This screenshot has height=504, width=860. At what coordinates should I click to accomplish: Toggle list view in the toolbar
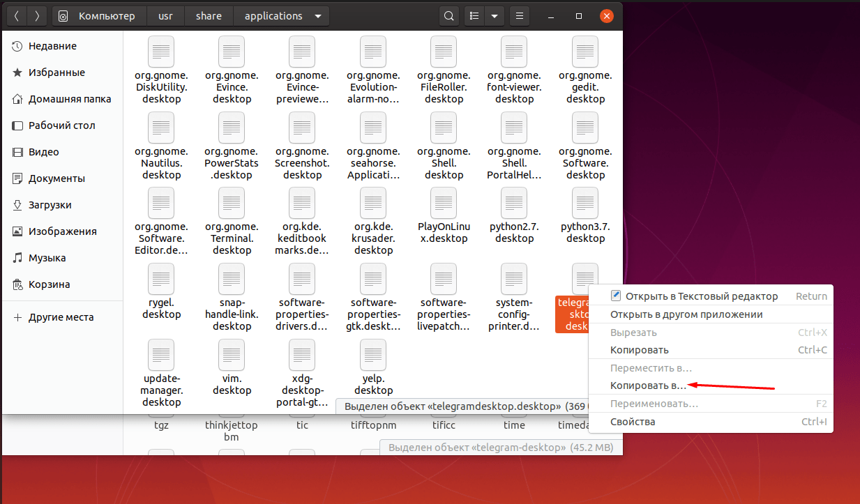[x=475, y=16]
